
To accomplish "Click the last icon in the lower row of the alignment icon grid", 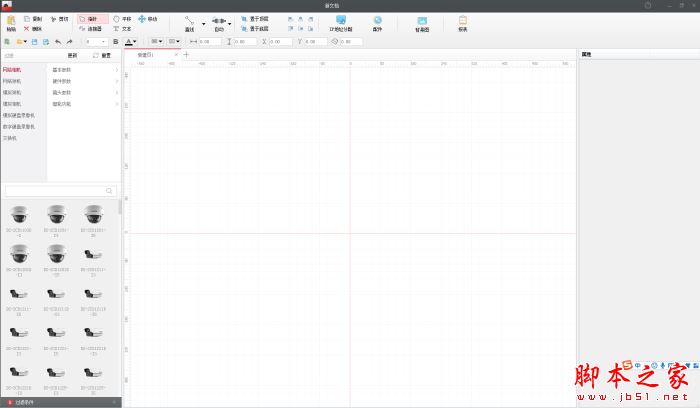I will (311, 29).
